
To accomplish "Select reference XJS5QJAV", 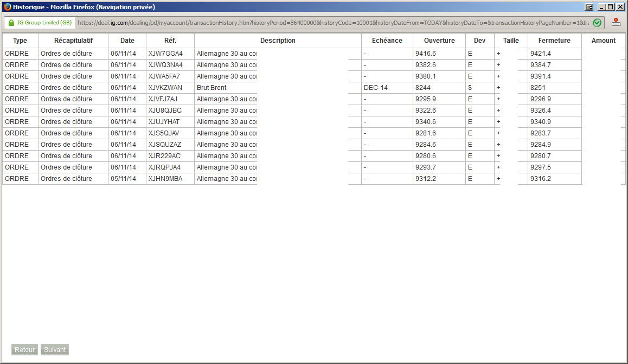I will point(164,133).
